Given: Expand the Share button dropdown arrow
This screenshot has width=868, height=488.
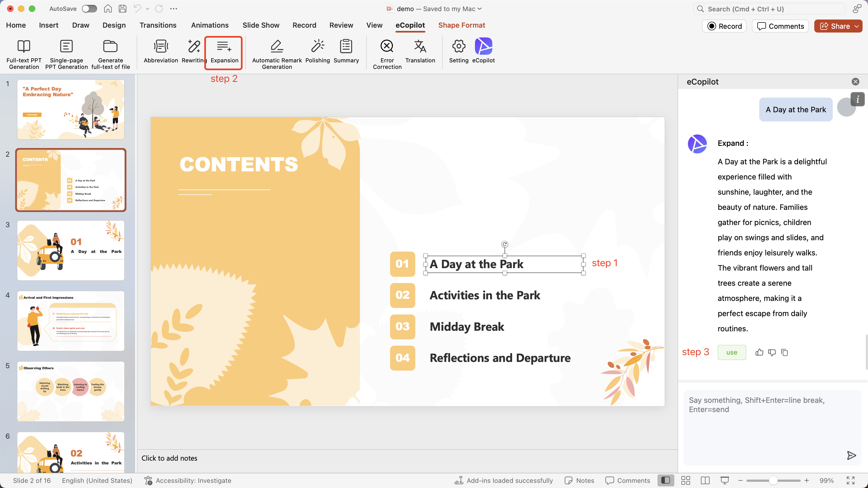Looking at the screenshot, I should (x=857, y=26).
